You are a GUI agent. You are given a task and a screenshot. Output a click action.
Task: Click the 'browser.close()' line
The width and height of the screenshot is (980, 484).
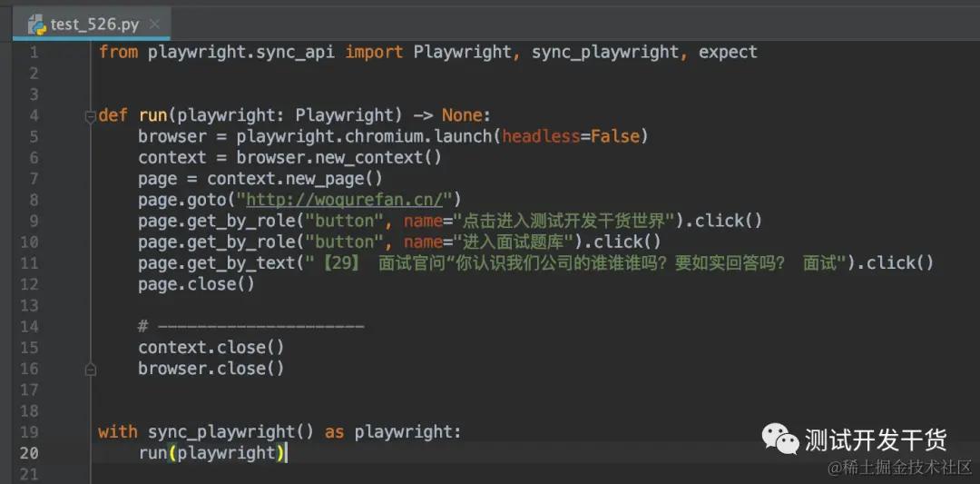pos(211,369)
